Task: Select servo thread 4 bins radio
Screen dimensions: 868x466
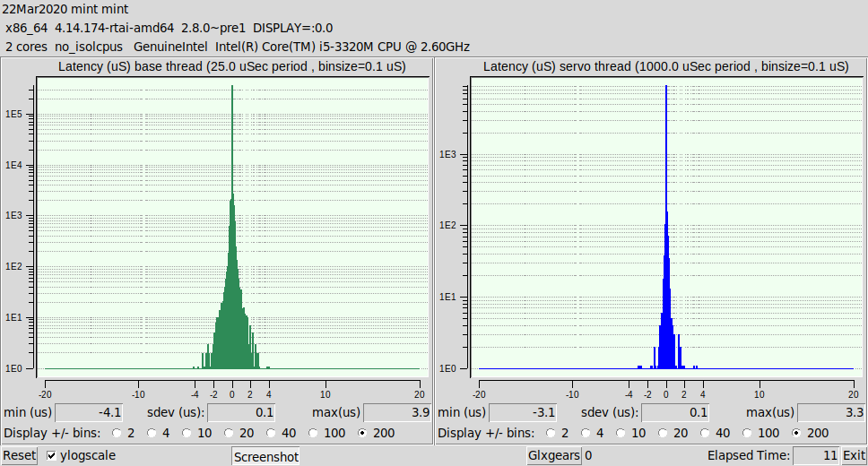Action: tap(586, 434)
